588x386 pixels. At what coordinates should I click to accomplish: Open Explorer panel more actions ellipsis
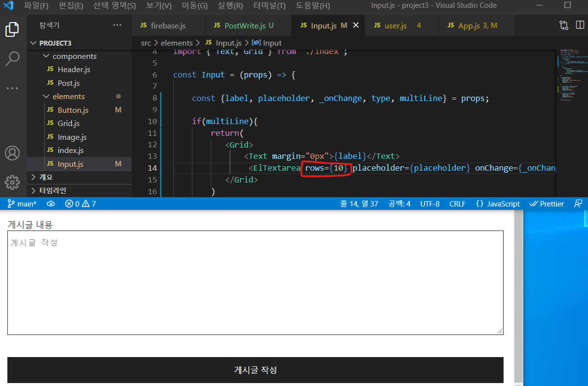pyautogui.click(x=117, y=25)
